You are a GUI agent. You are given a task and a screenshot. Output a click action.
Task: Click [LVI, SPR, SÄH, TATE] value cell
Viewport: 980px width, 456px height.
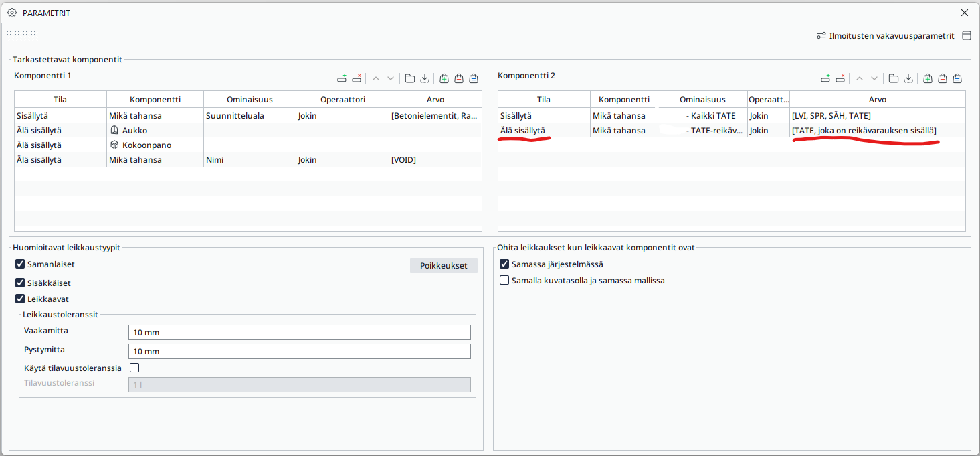pyautogui.click(x=878, y=115)
